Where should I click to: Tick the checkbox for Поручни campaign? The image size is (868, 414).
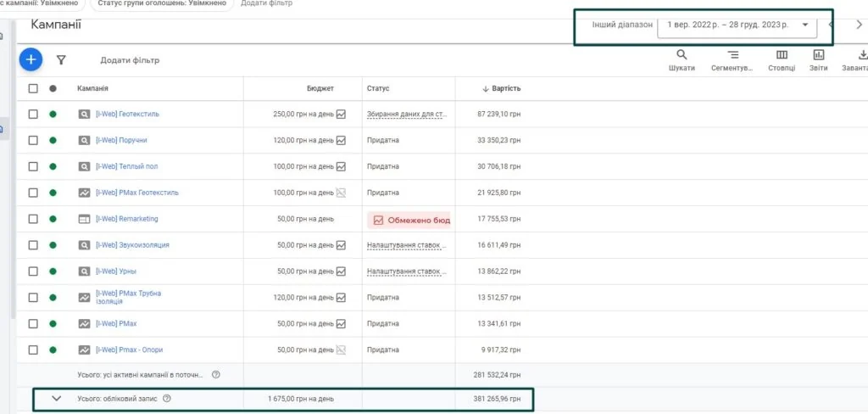coord(33,140)
